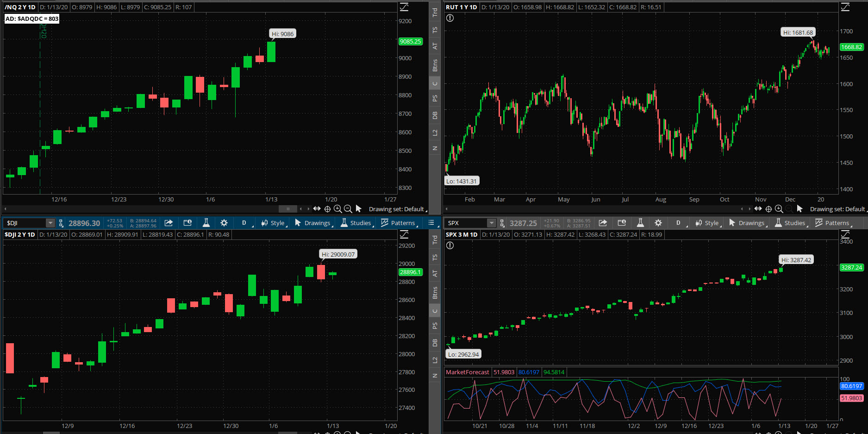
Task: Click the price-scale curve icon above the /NQ axis
Action: 404,7
